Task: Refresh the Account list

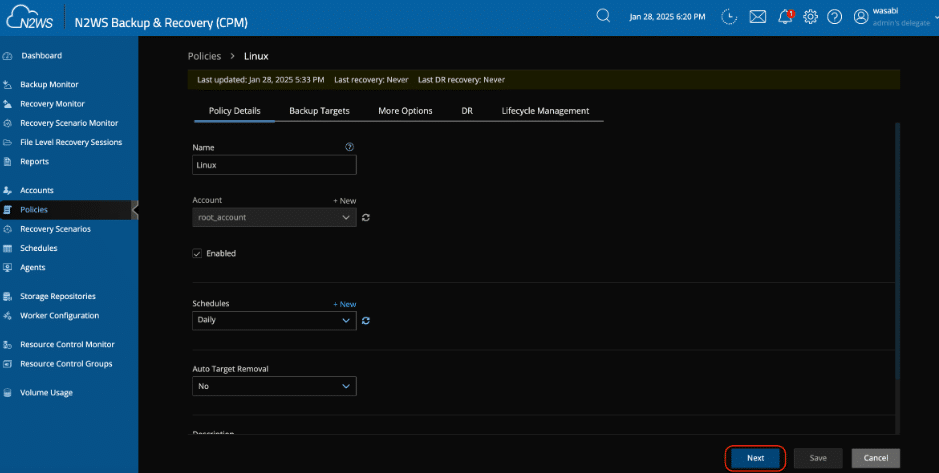Action: pos(366,217)
